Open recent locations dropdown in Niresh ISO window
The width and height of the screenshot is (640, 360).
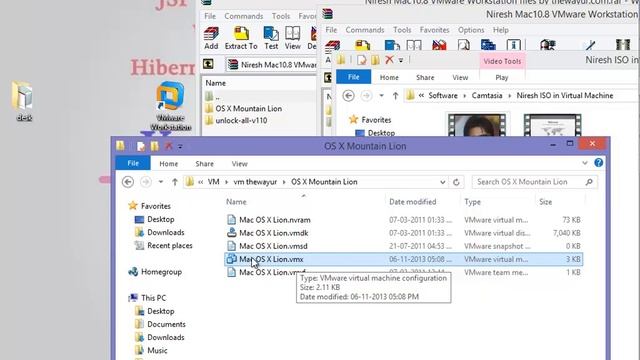[381, 96]
